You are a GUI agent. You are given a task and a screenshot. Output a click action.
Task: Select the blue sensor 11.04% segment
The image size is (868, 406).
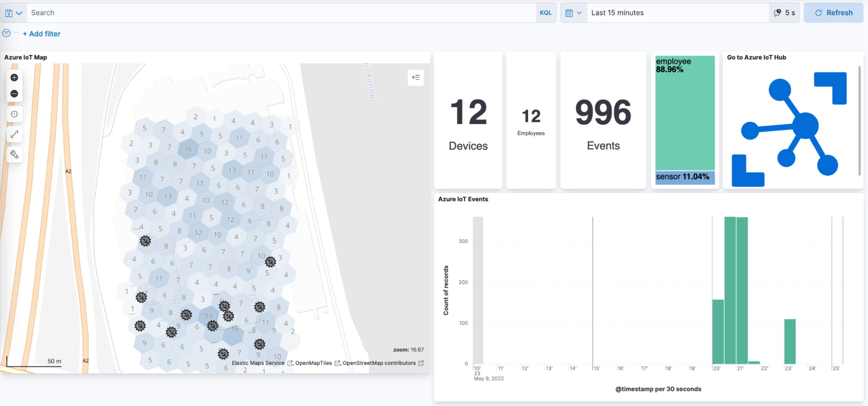click(x=685, y=178)
